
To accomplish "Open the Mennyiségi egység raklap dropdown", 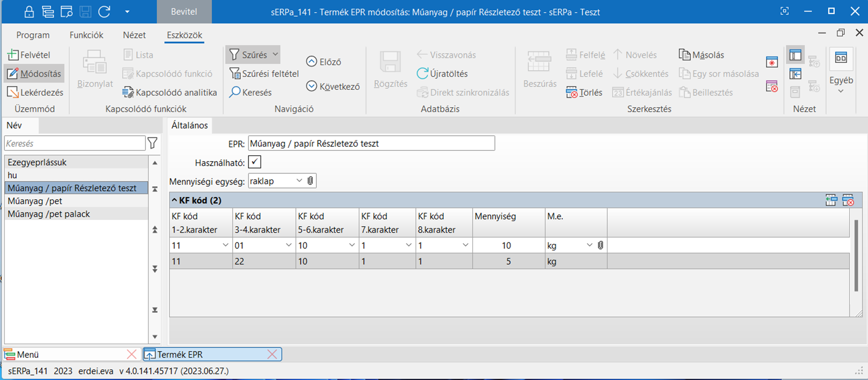I will (x=299, y=181).
